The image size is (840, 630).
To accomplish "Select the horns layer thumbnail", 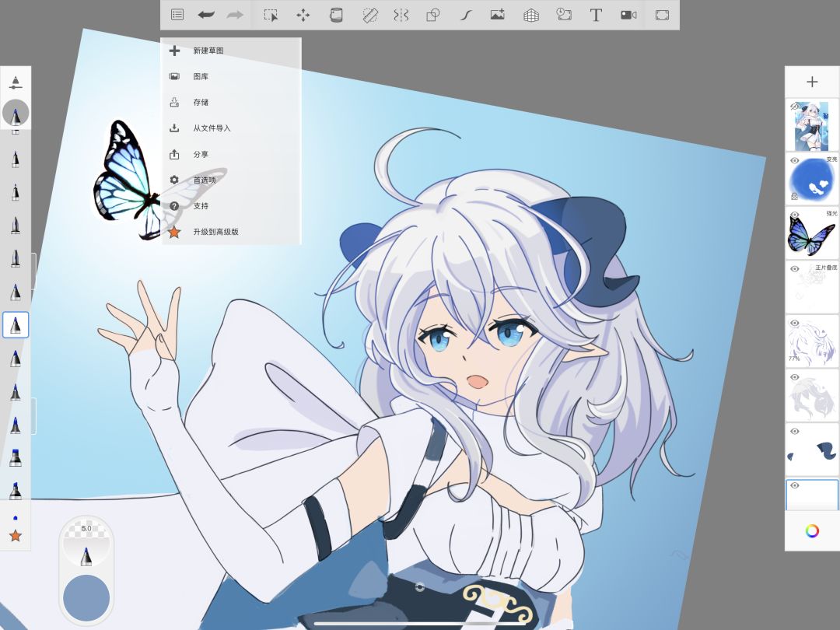I will (x=812, y=450).
